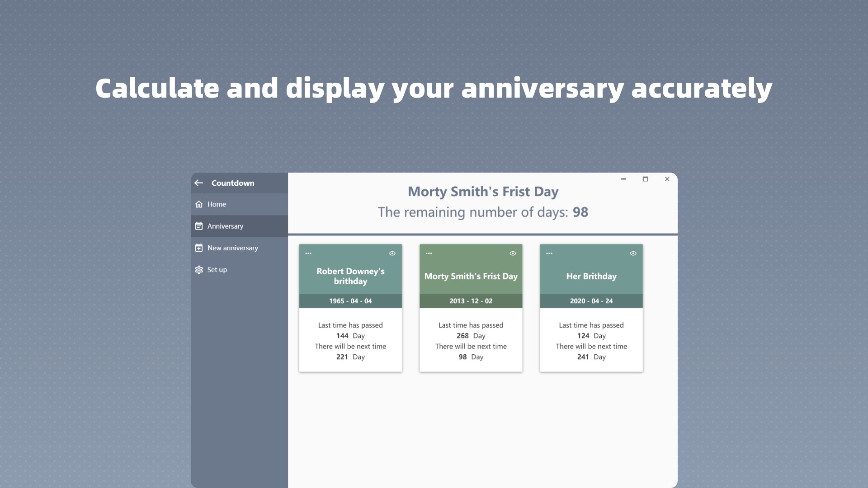Open Set up from the sidebar
Screen dimensions: 868x488
tap(217, 270)
